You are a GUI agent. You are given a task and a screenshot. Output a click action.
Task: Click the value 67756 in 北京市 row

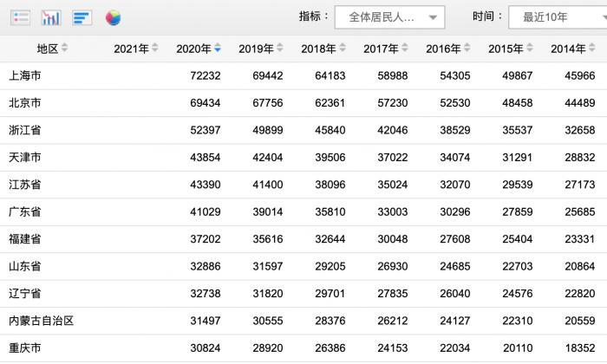268,103
